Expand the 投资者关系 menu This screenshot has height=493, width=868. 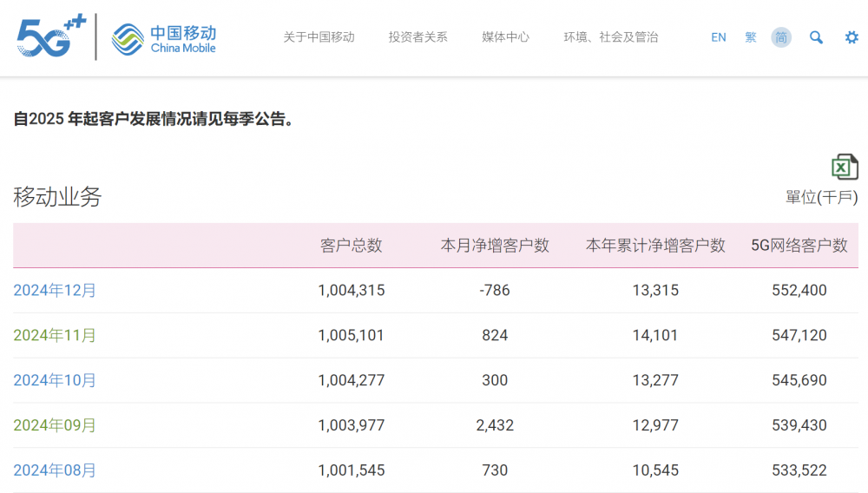(418, 37)
